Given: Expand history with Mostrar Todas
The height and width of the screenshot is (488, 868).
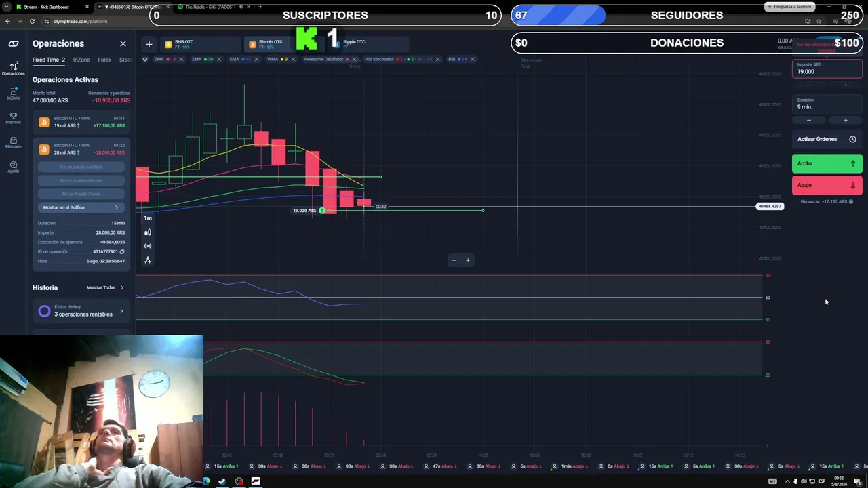Looking at the screenshot, I should coord(105,287).
